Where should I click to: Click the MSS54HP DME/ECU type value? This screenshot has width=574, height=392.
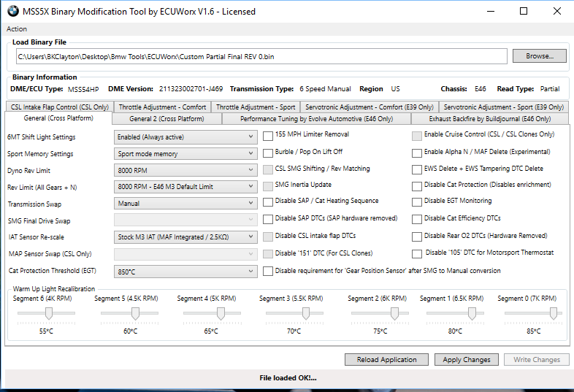coord(83,89)
